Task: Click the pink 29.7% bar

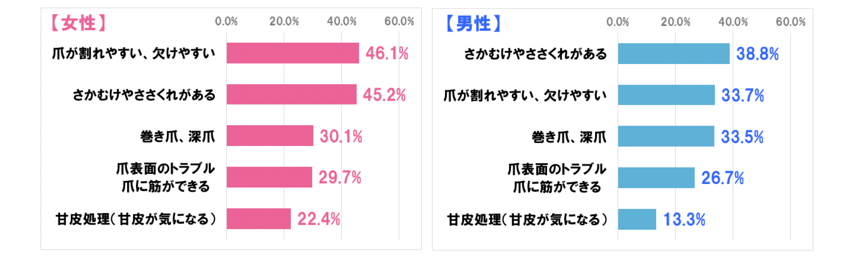Action: coord(269,177)
